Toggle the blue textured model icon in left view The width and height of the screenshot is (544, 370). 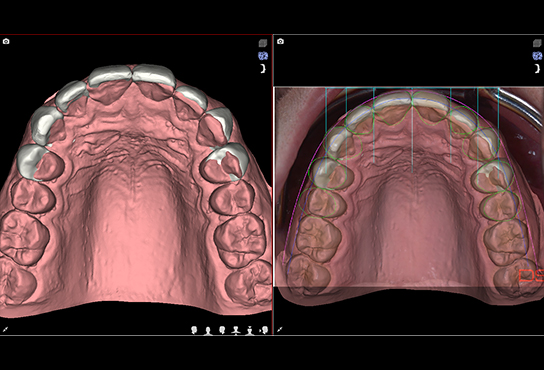click(x=263, y=56)
